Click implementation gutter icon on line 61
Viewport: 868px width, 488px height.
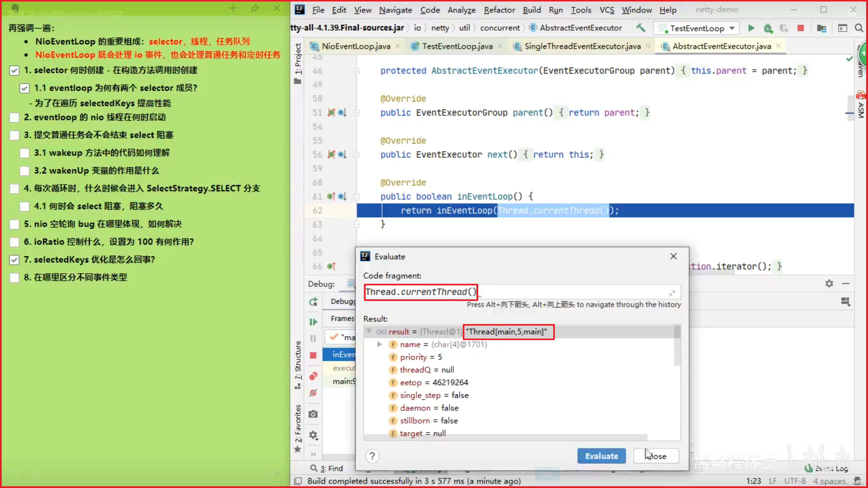[x=332, y=196]
